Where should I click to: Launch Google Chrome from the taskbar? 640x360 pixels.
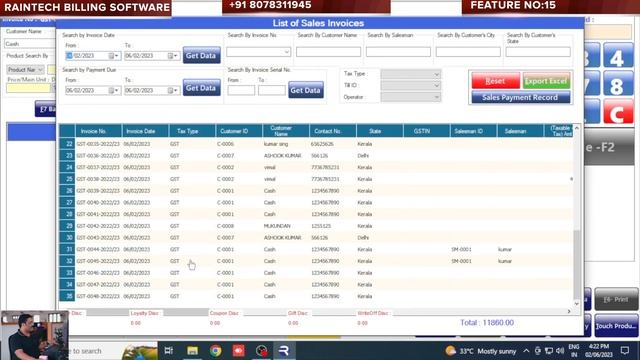(216, 351)
